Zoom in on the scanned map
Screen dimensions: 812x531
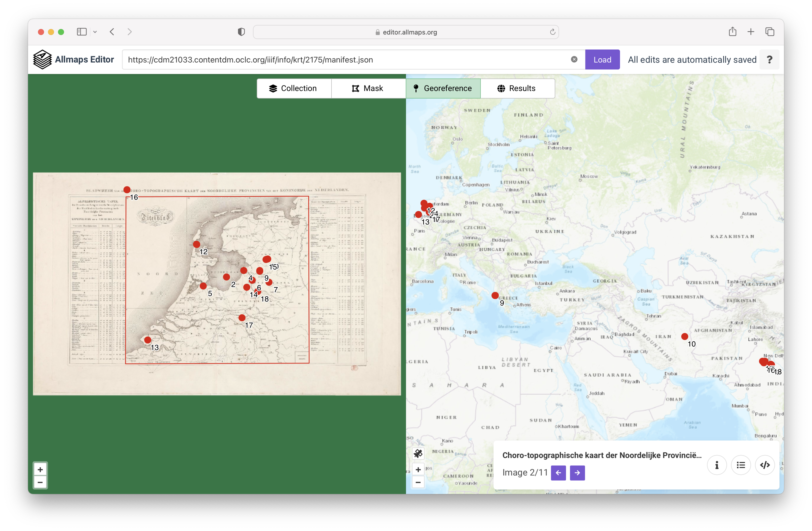[40, 469]
